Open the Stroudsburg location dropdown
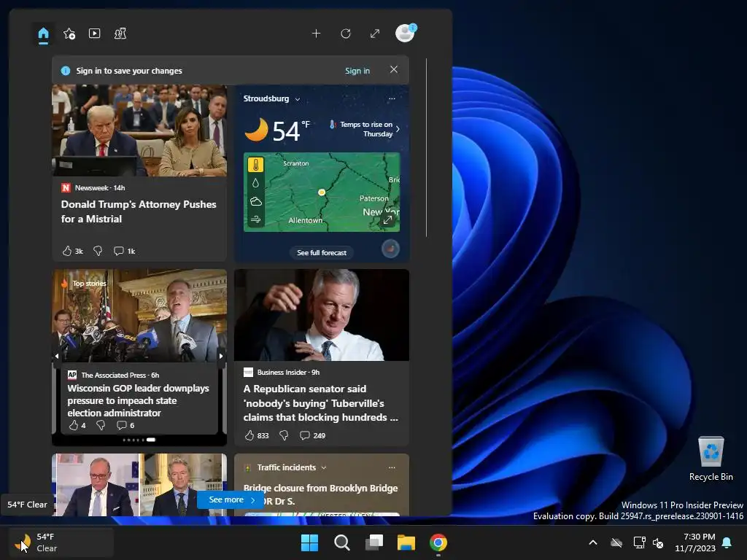The image size is (747, 560). click(x=271, y=98)
